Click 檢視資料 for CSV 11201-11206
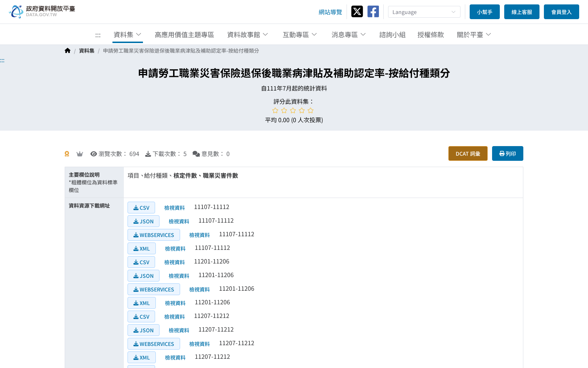This screenshot has height=368, width=588. 175,262
